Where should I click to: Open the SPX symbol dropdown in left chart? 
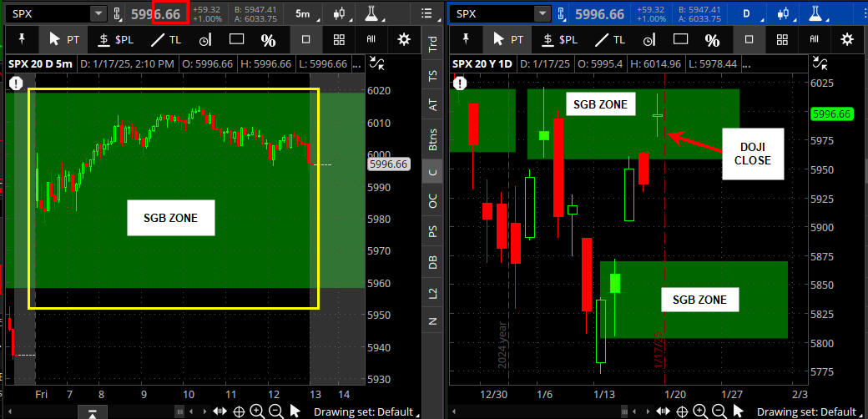(98, 13)
